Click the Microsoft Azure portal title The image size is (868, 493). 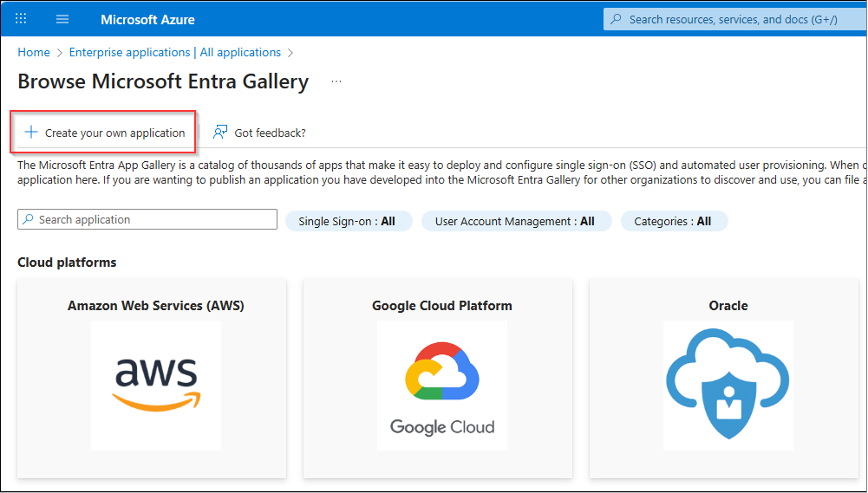tap(147, 19)
